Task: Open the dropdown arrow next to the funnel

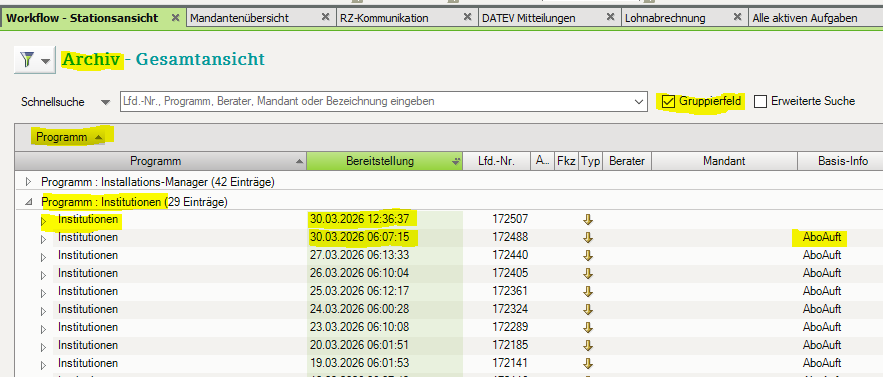Action: pyautogui.click(x=46, y=60)
